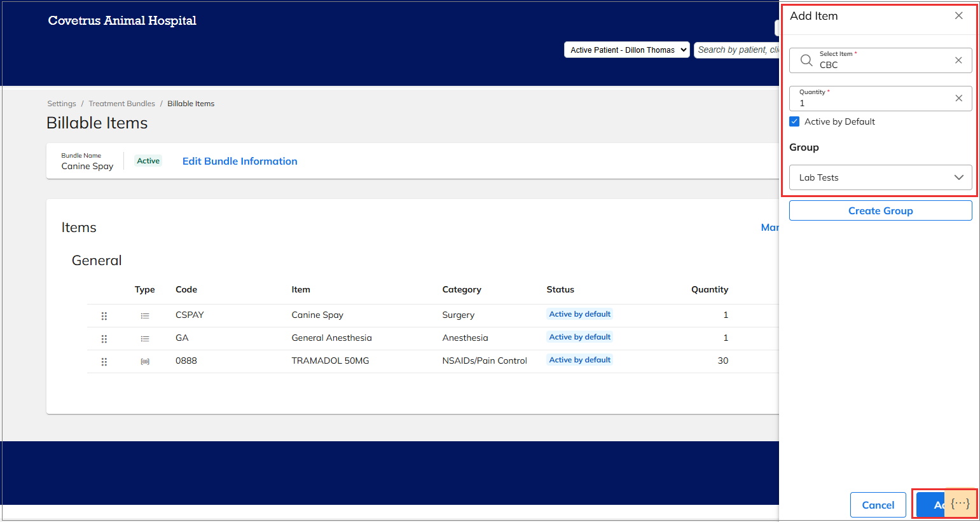Viewport: 980px width, 522px height.
Task: Clear the Select Item field using its X icon
Action: coord(958,60)
